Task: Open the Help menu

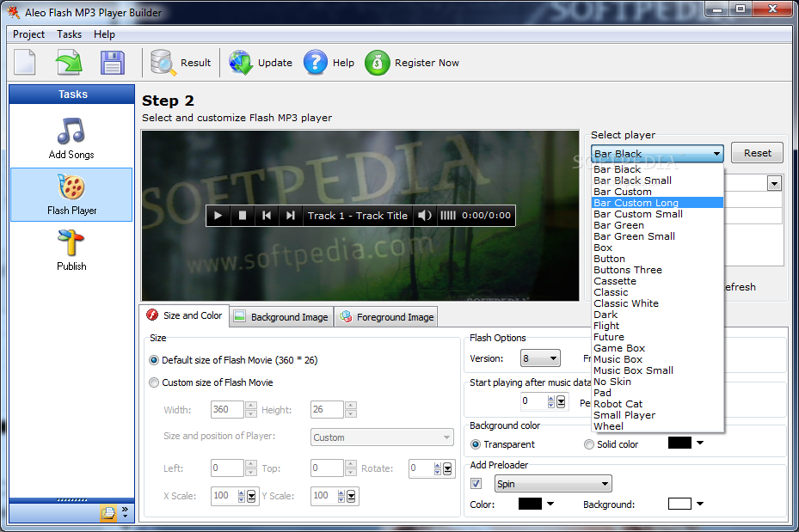Action: coord(104,34)
